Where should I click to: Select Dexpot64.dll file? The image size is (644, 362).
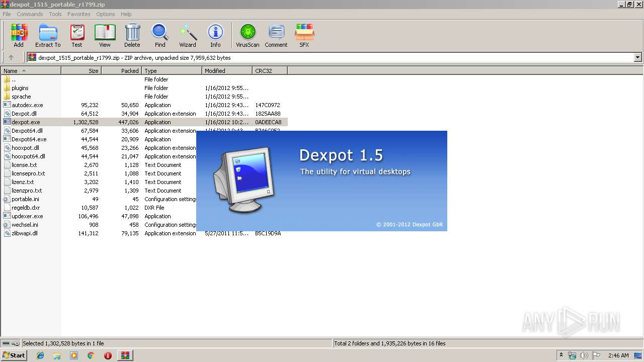pos(27,131)
